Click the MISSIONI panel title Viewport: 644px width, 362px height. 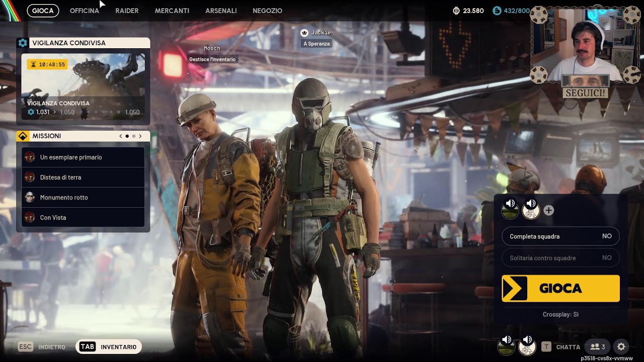tap(47, 136)
